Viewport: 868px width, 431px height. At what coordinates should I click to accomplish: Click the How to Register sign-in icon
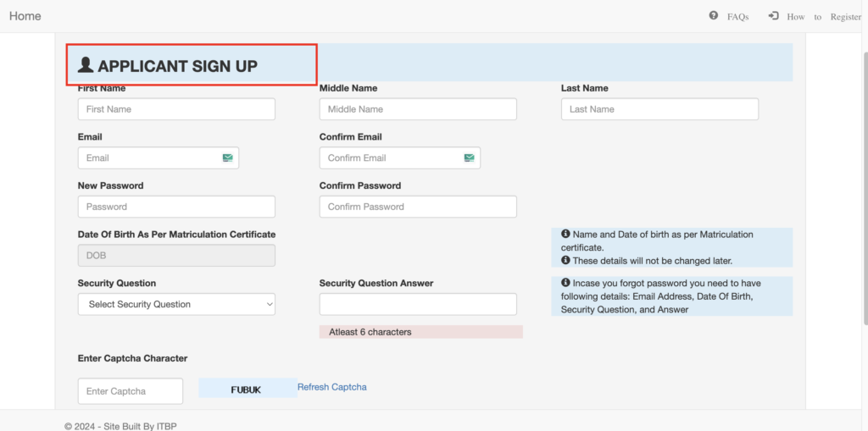pyautogui.click(x=773, y=15)
